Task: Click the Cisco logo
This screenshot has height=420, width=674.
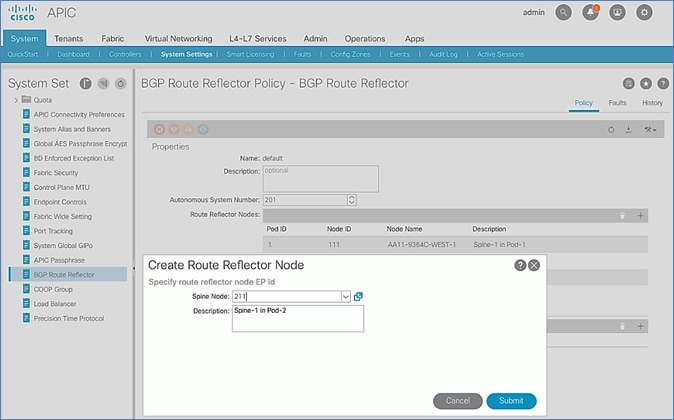Action: 22,13
